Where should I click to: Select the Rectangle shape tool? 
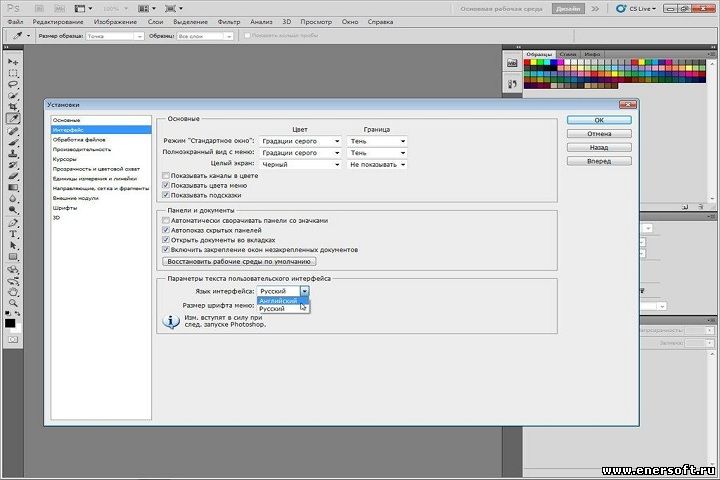click(13, 257)
